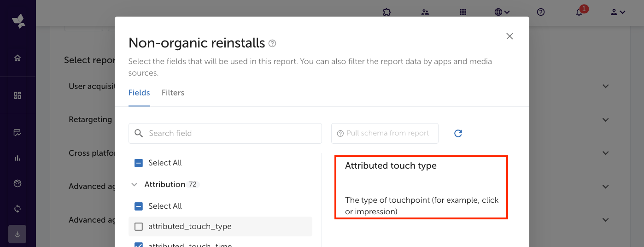
Task: Toggle the top Select All checkbox
Action: [x=139, y=163]
